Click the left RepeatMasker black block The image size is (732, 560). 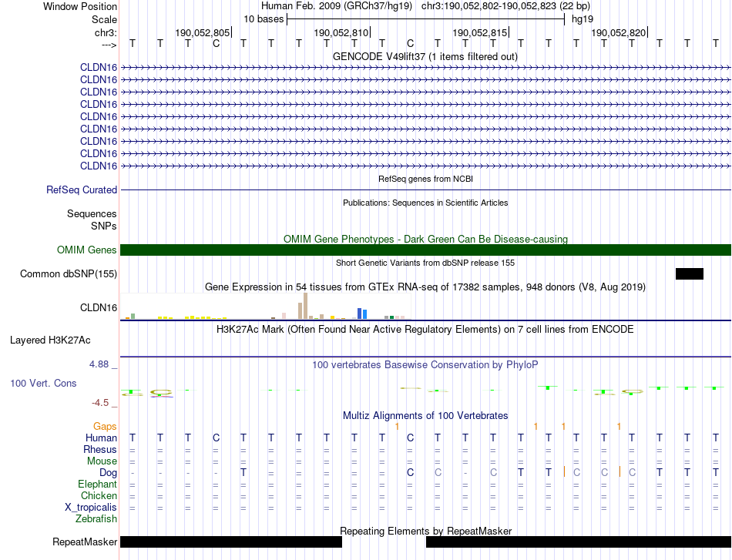click(x=231, y=542)
